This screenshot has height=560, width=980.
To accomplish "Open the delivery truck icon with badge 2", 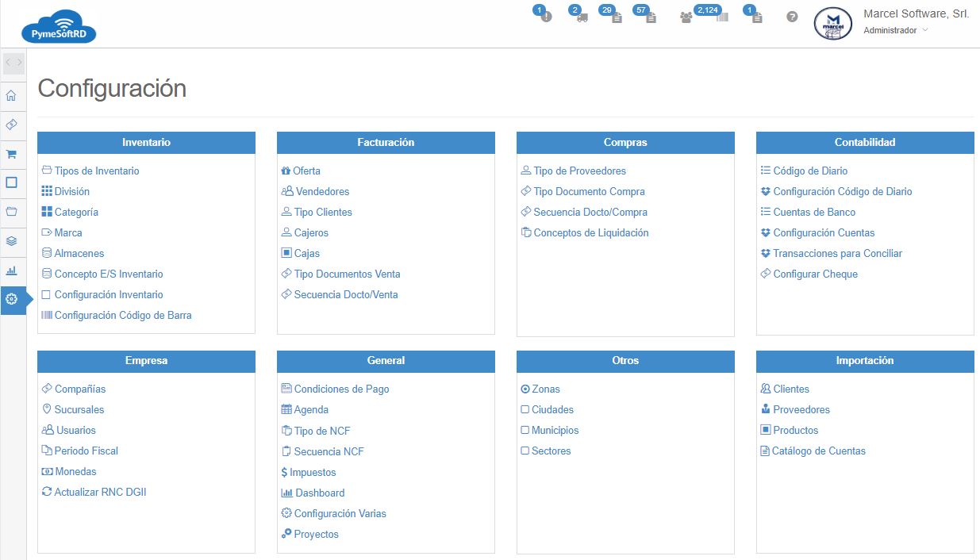I will 582,17.
